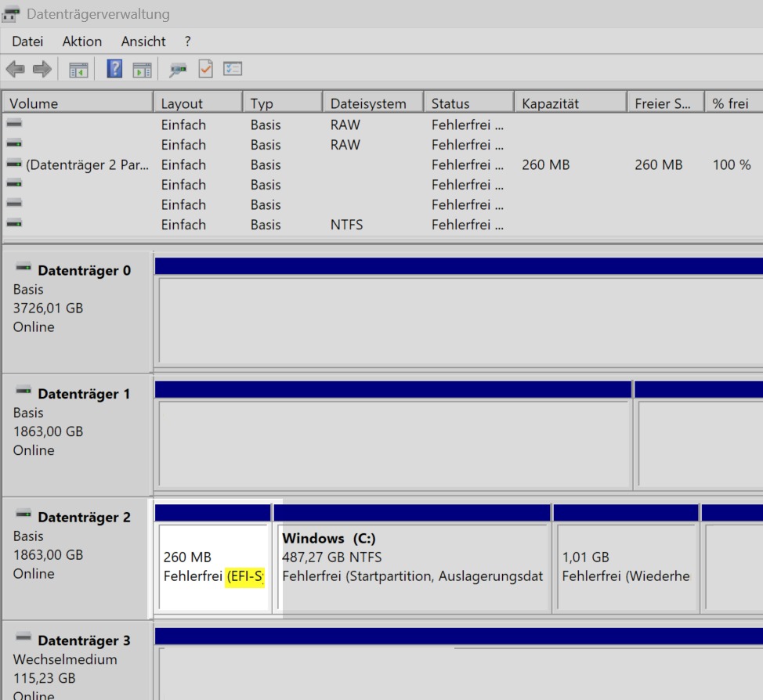
Task: Click the volume icon of the NTFS row
Action: (14, 223)
